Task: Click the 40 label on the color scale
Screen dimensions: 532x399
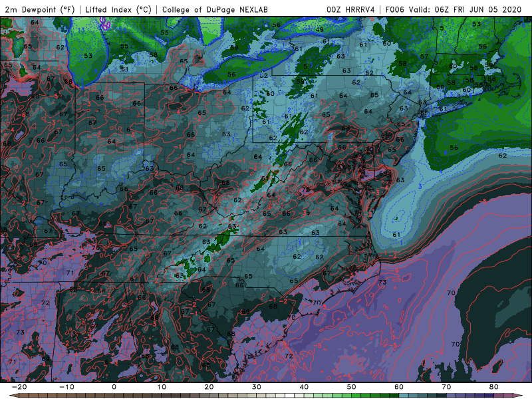Action: pos(304,387)
